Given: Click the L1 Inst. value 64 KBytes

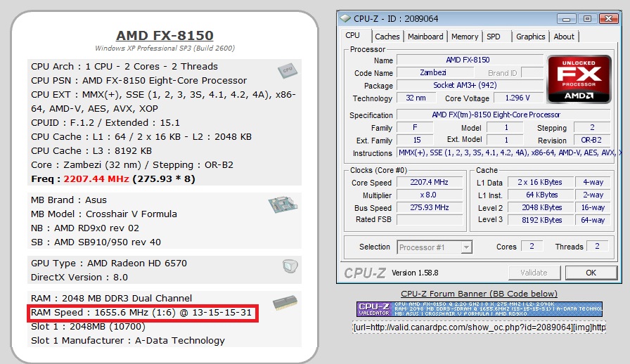Looking at the screenshot, I should (x=540, y=195).
